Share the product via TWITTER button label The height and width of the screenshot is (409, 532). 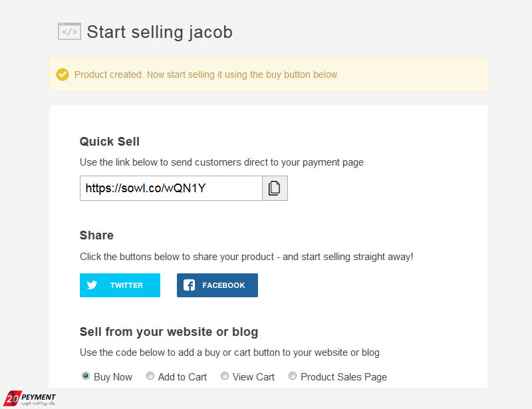pos(126,285)
